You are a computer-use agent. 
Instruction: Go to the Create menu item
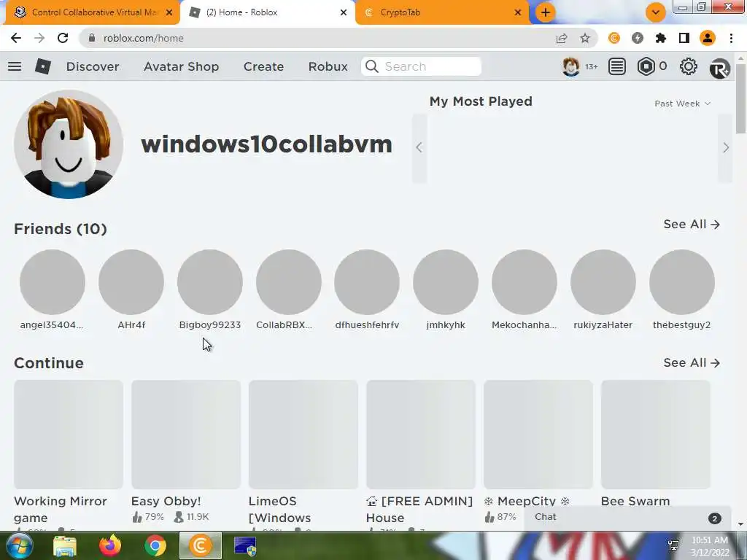point(263,66)
